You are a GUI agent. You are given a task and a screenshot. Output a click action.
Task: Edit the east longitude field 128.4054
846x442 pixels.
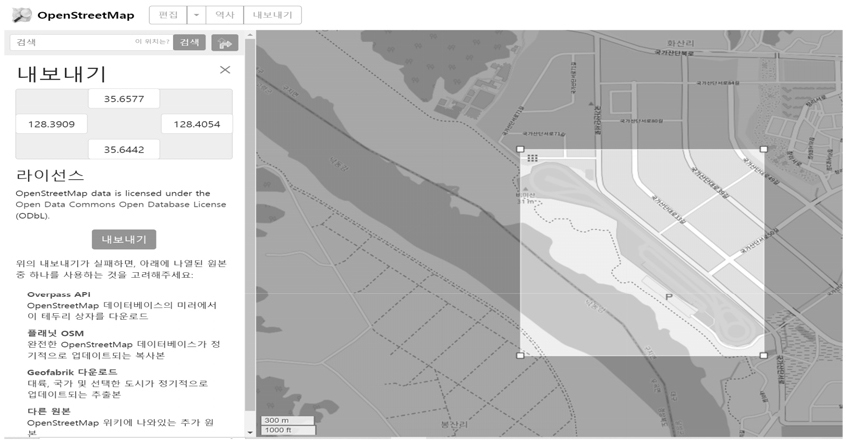(x=197, y=124)
